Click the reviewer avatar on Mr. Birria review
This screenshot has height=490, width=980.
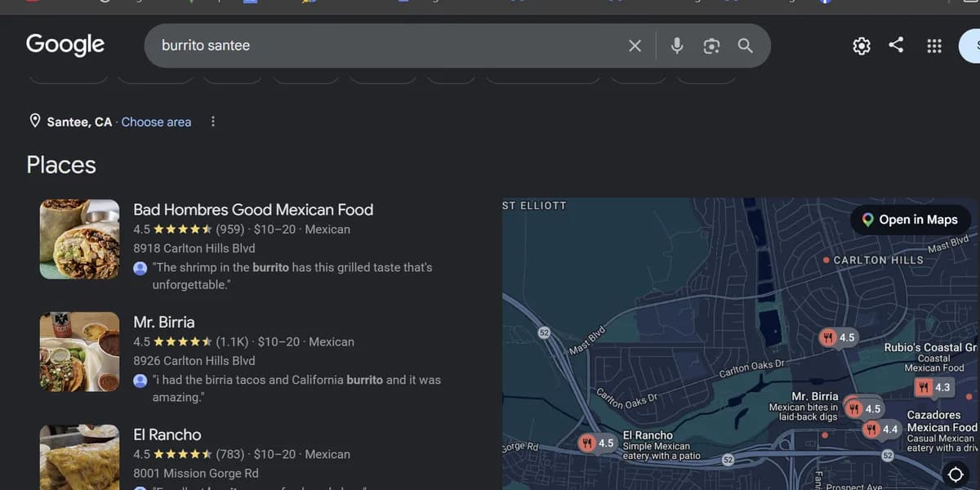coord(140,380)
